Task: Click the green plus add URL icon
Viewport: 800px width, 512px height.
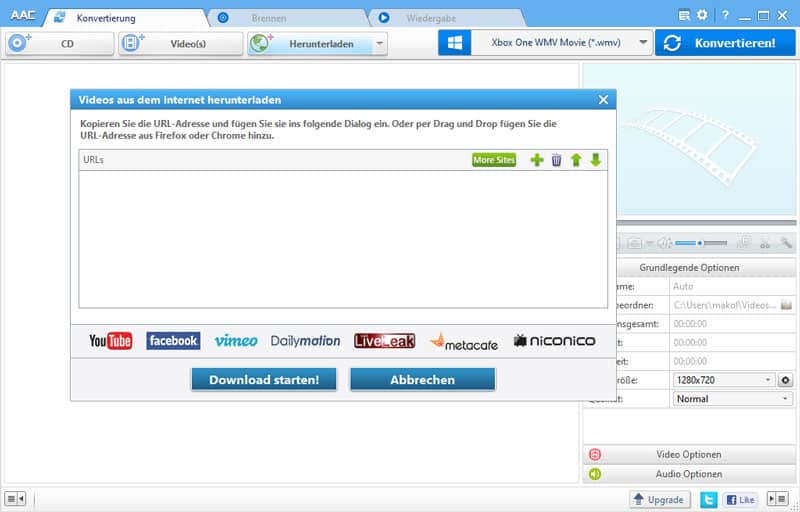Action: (537, 160)
